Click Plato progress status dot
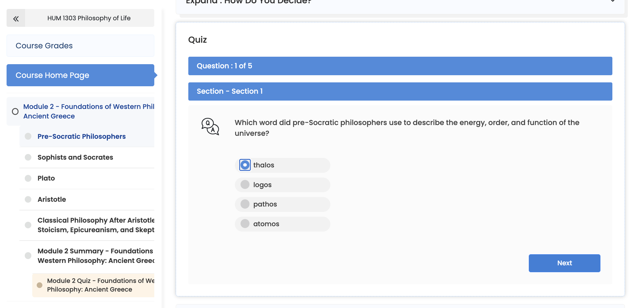 point(28,178)
